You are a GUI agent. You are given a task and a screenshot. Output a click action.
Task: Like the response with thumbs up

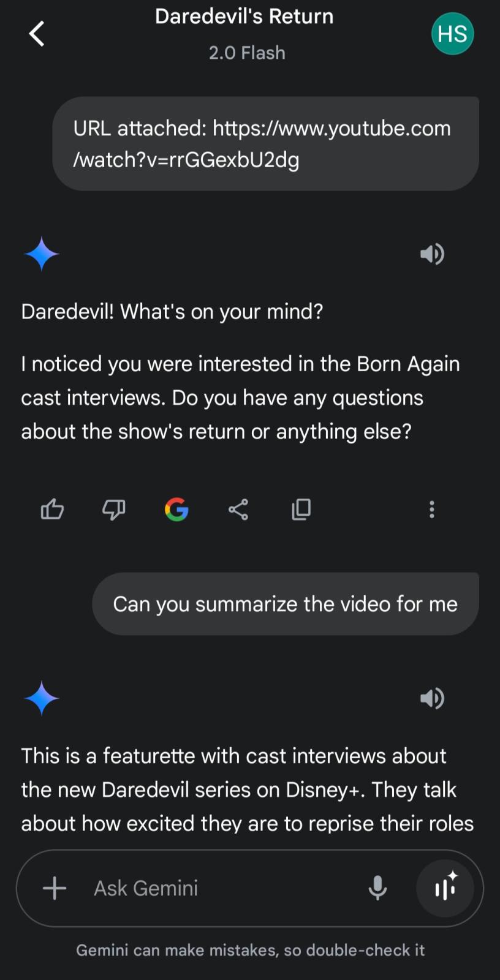52,509
